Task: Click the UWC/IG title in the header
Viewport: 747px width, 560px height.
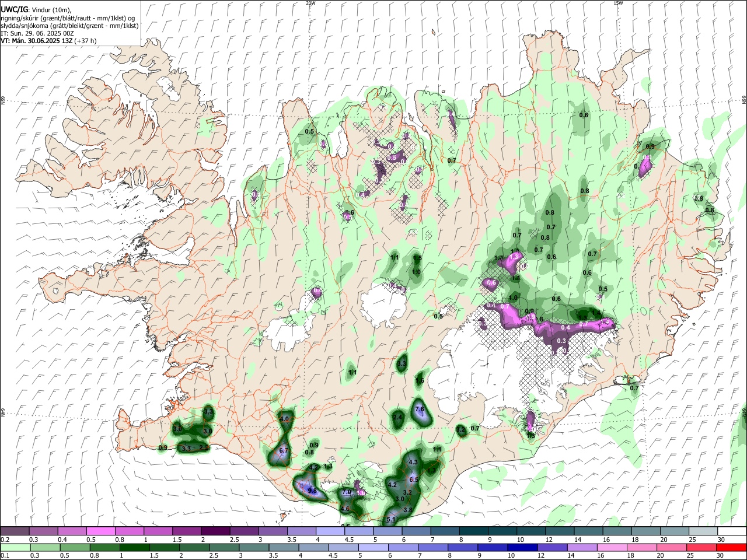Action: (13, 10)
